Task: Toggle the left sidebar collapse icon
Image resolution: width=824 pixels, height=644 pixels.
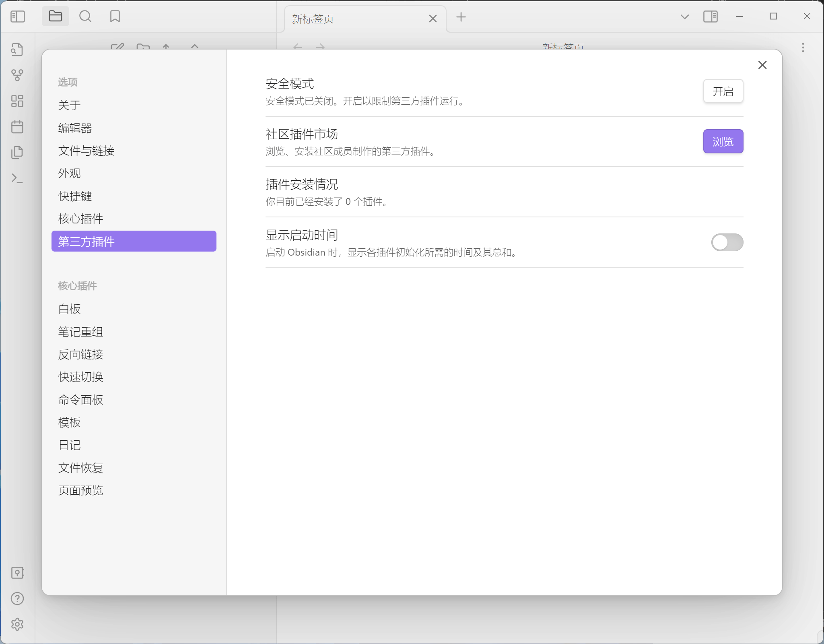Action: (17, 17)
